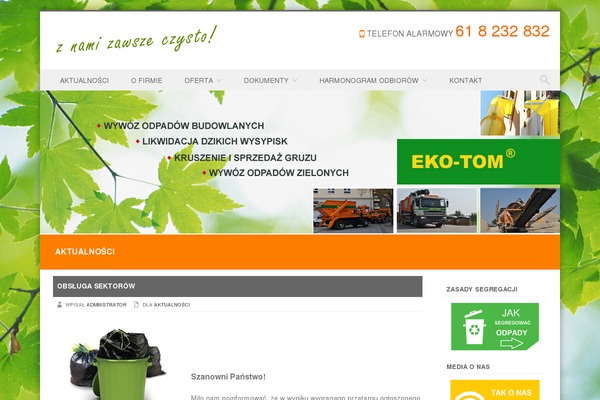Click the EKO-TOM green logo banner
This screenshot has height=400, width=600.
[478, 162]
